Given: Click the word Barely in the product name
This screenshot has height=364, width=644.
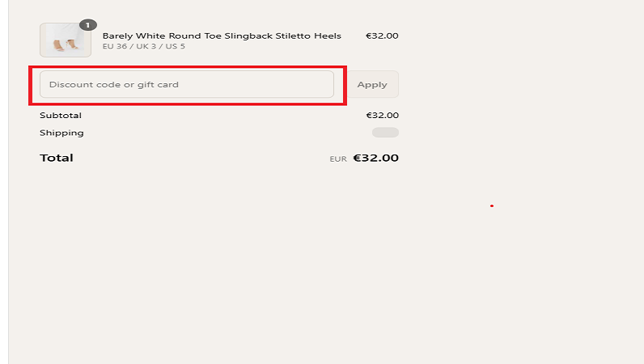Looking at the screenshot, I should [x=117, y=36].
